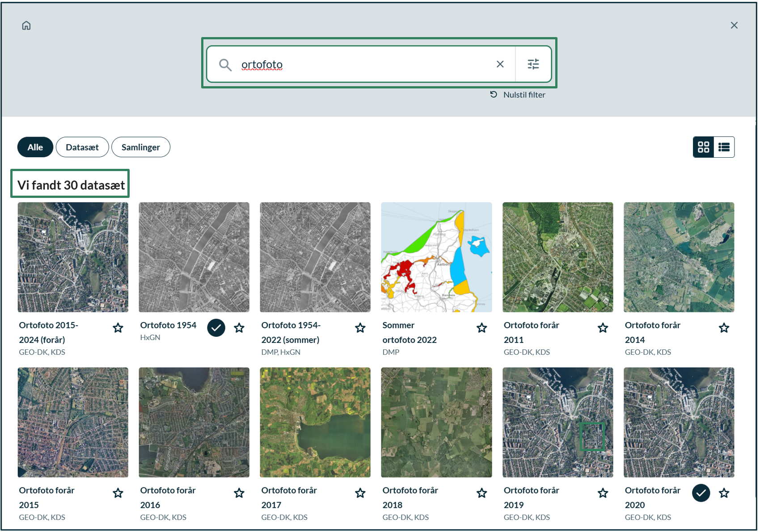
Task: Filter results by Datasæt
Action: click(82, 147)
